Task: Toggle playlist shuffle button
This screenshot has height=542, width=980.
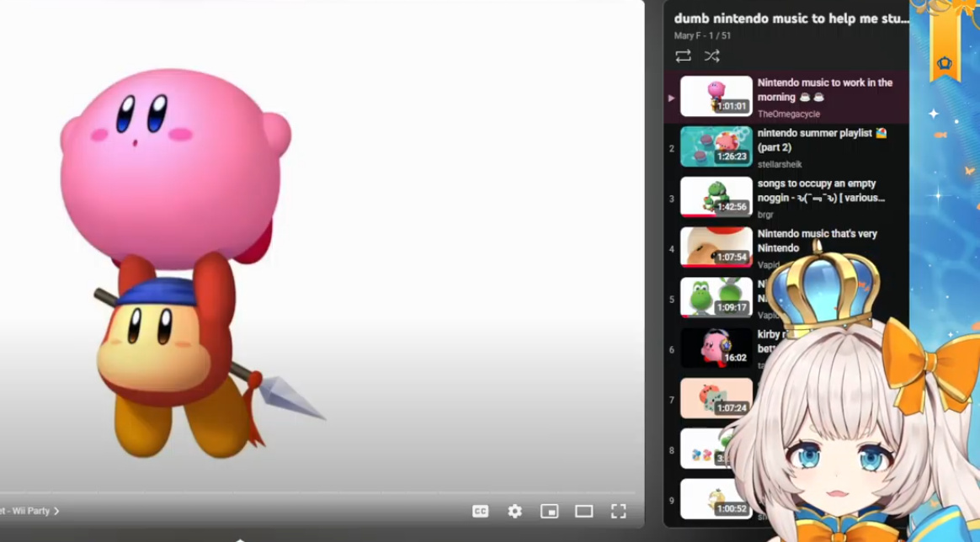Action: click(712, 56)
